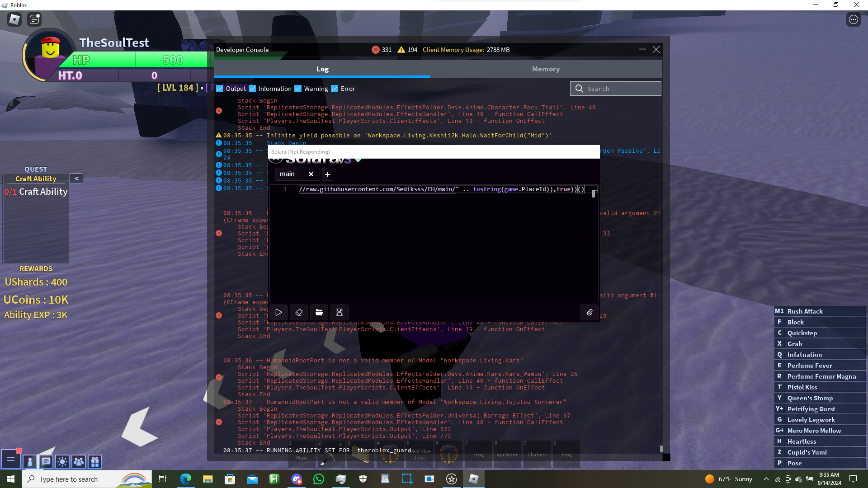Viewport: 868px width, 488px height.
Task: Open the Roblox menu logo button
Action: coord(14,19)
